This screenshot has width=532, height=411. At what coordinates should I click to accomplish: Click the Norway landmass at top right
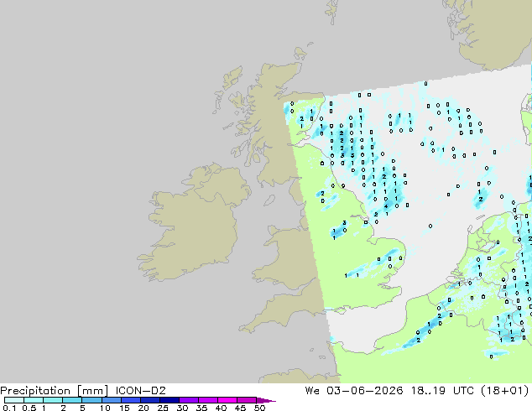click(x=495, y=32)
